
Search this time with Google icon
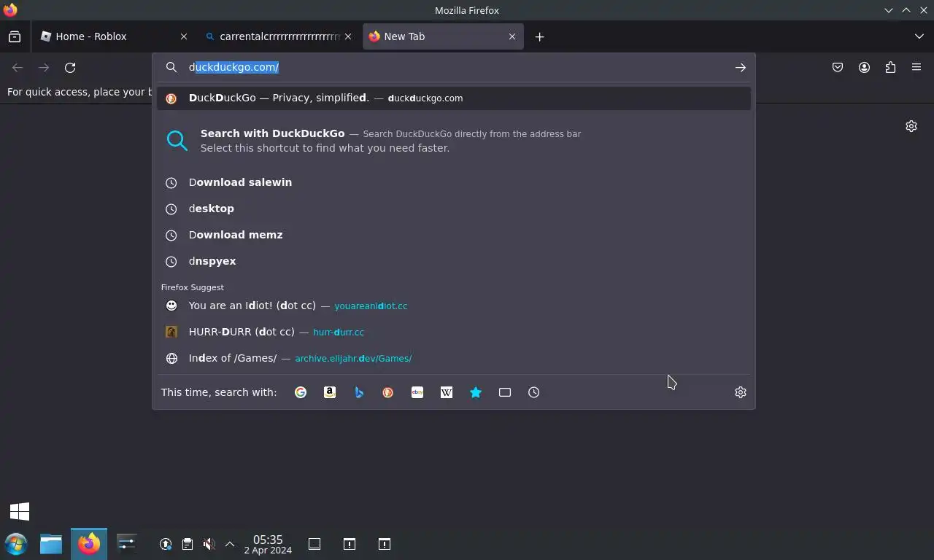click(x=301, y=392)
